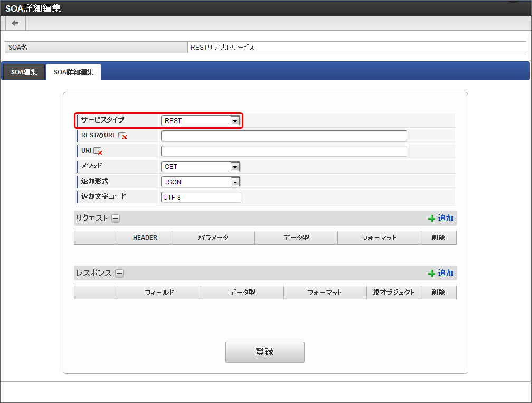Focus the RESTのURL input field

284,136
